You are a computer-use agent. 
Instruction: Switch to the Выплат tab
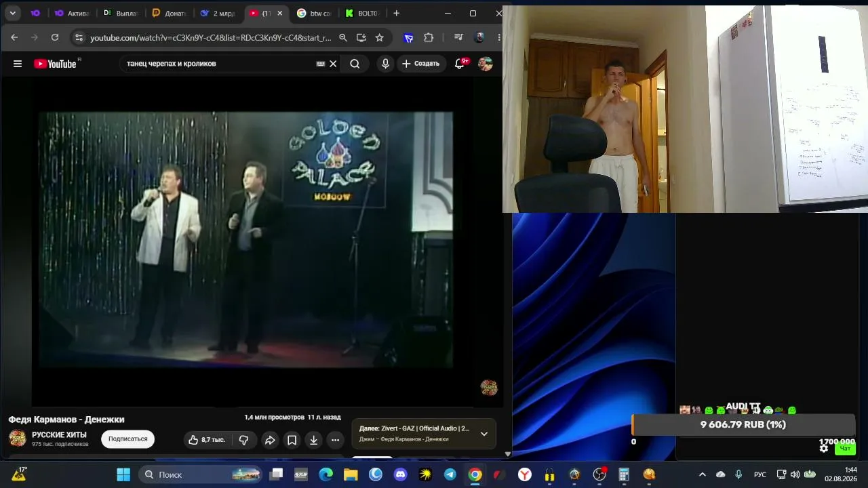point(121,14)
